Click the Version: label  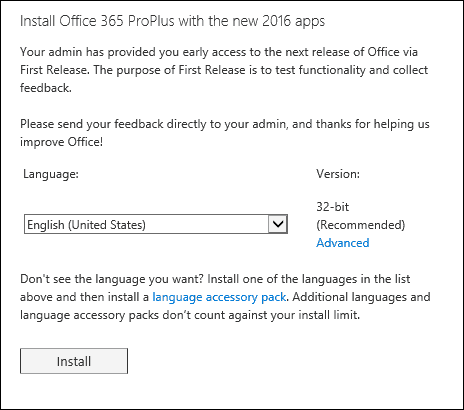pyautogui.click(x=338, y=174)
